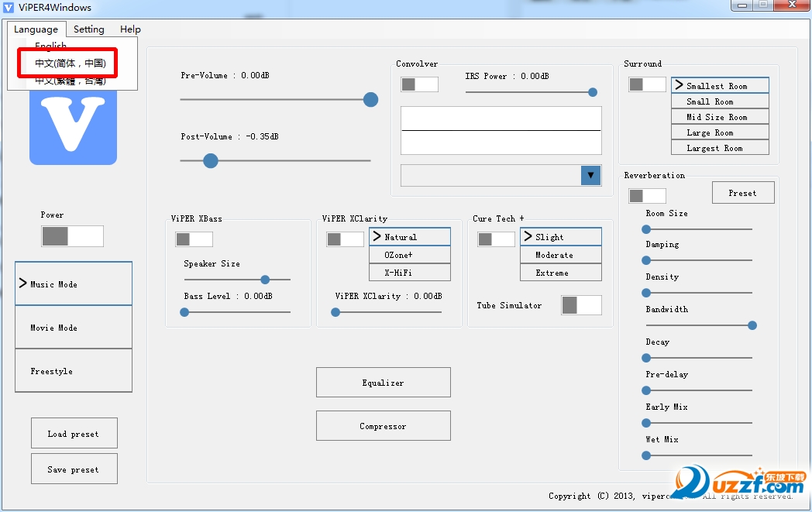
Task: Turn on the Convolver switch
Action: [x=419, y=84]
